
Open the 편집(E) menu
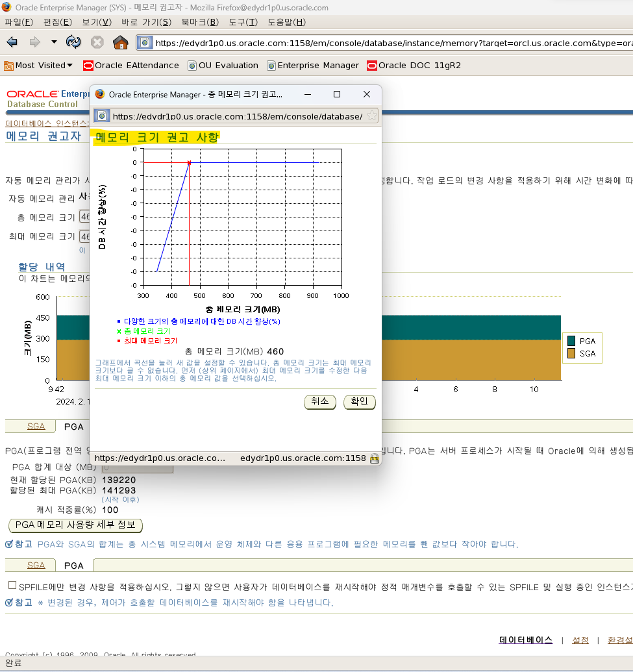pos(57,22)
